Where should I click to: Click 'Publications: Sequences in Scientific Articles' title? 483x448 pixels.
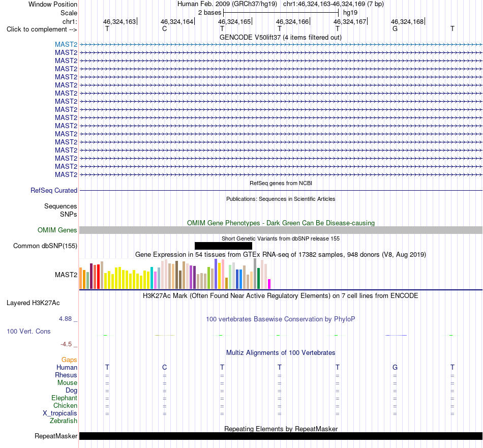click(281, 199)
